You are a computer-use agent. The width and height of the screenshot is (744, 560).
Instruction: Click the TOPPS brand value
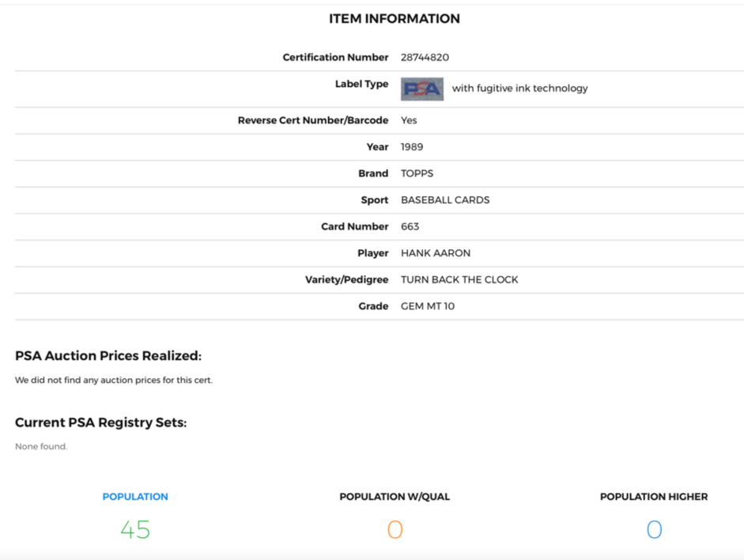click(417, 174)
